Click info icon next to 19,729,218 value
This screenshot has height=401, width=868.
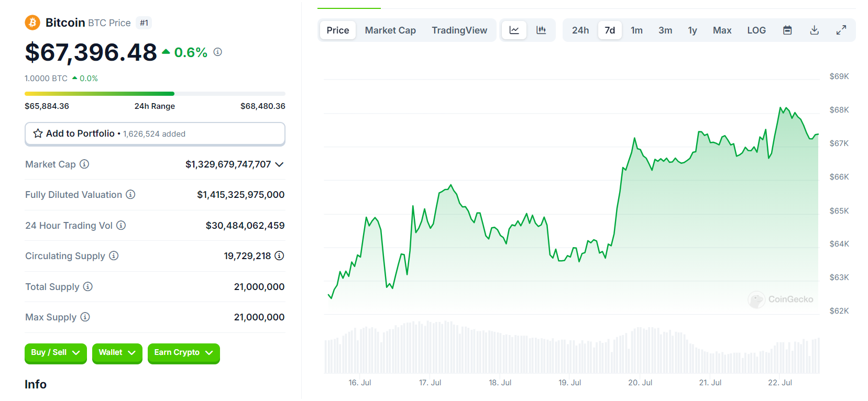tap(279, 255)
